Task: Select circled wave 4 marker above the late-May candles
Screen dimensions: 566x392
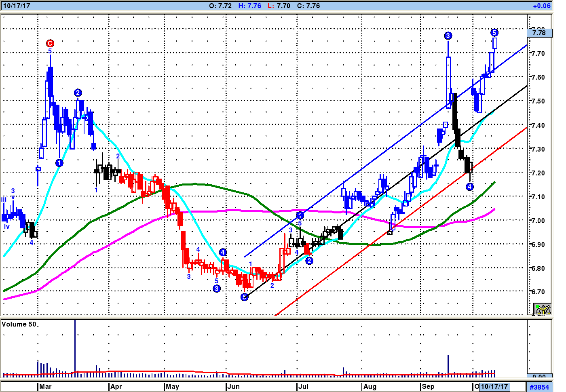Action: 223,252
